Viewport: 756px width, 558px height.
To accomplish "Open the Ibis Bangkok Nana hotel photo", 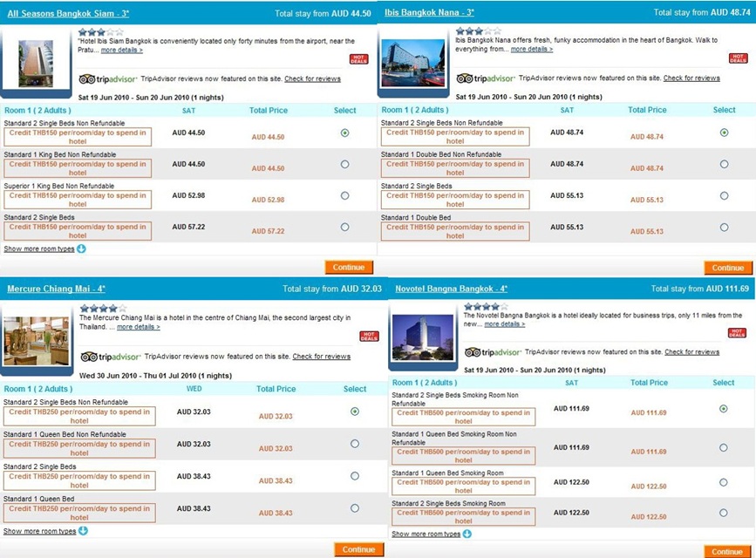I will coord(412,63).
